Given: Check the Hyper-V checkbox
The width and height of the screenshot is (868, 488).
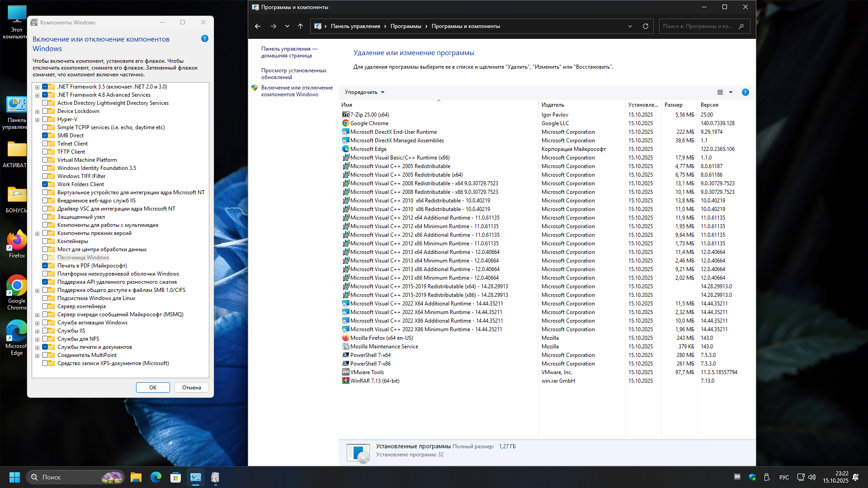Looking at the screenshot, I should pos(45,119).
